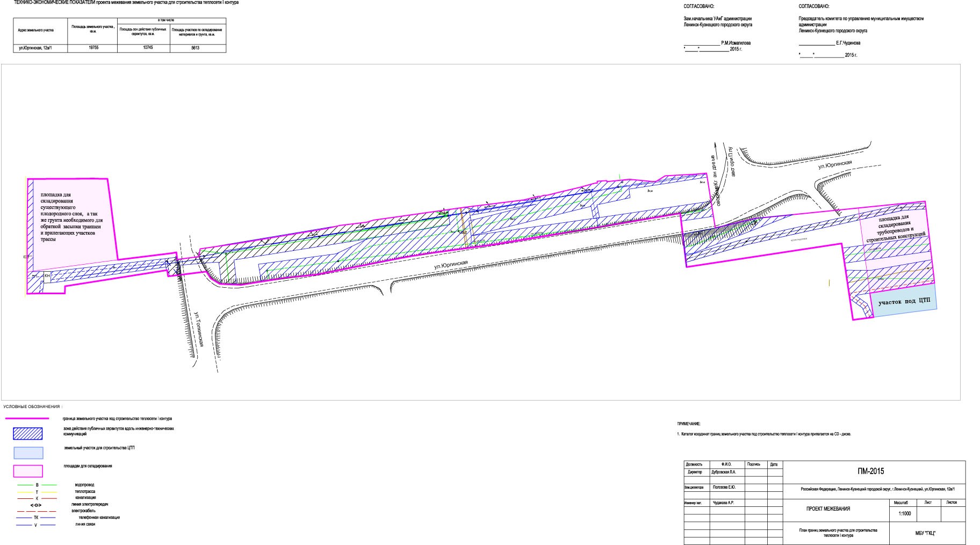Click the 19755 area value in table

coord(93,48)
